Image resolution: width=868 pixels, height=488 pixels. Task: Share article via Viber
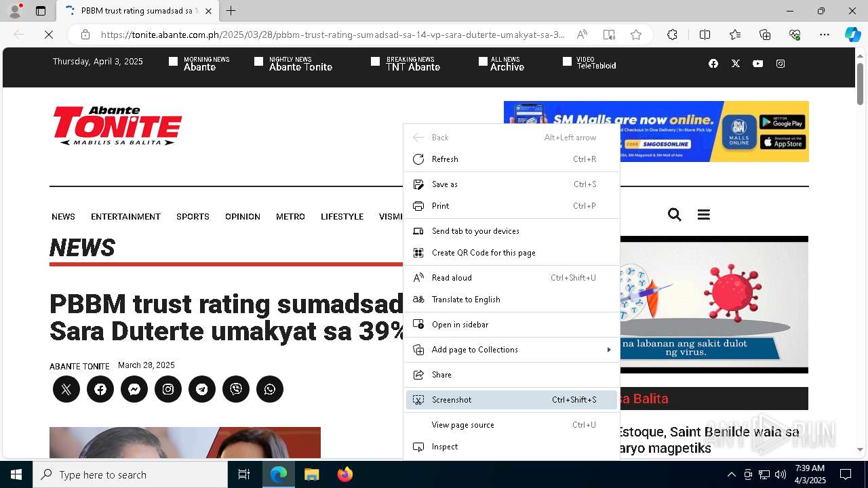coord(236,389)
